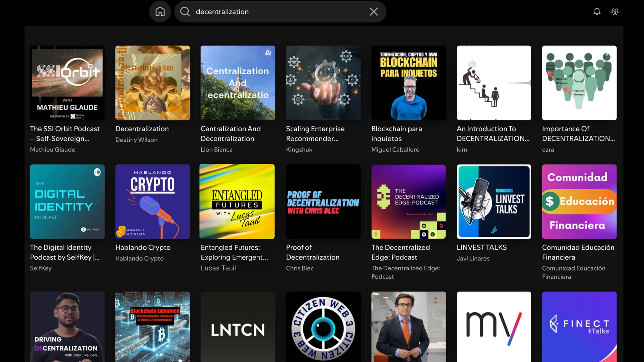Screen dimensions: 644x362
Task: Open friend activity people icon
Action: pos(615,12)
